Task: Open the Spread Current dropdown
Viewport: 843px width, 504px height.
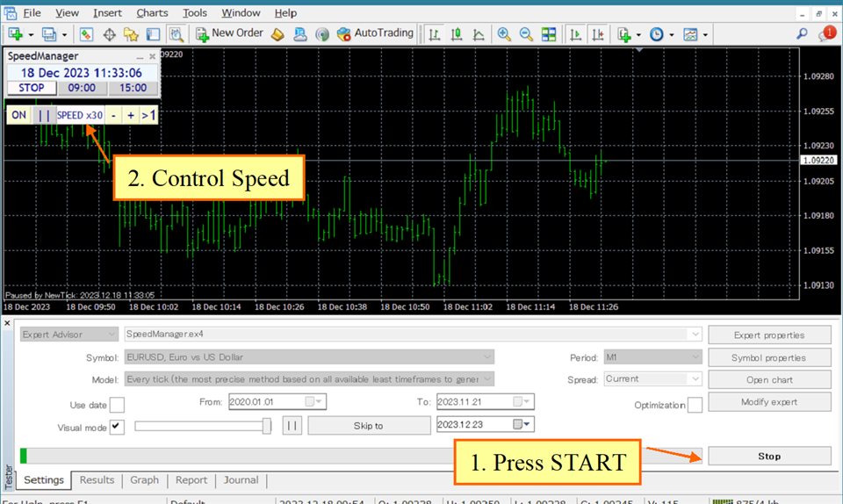Action: tap(695, 378)
